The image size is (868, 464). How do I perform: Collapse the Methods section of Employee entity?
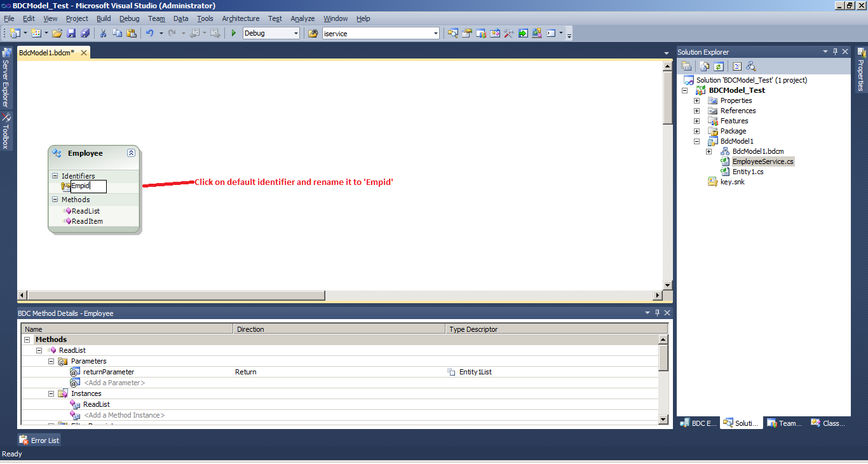55,200
